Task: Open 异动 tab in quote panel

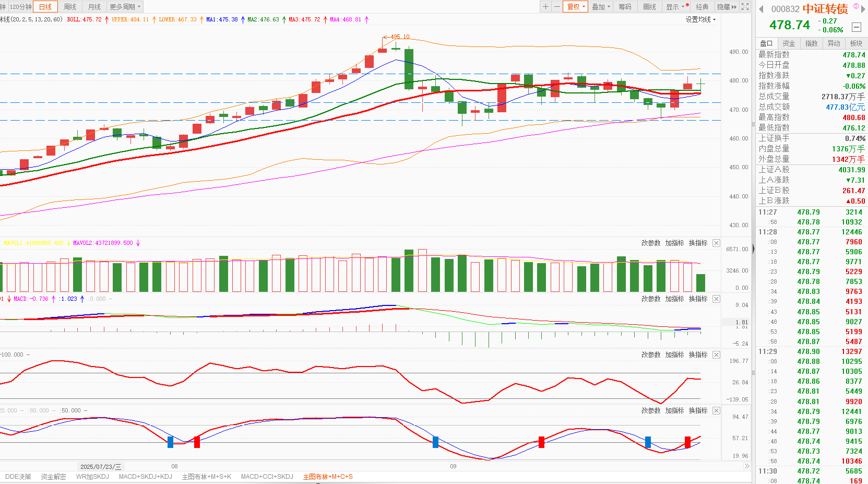Action: (834, 43)
